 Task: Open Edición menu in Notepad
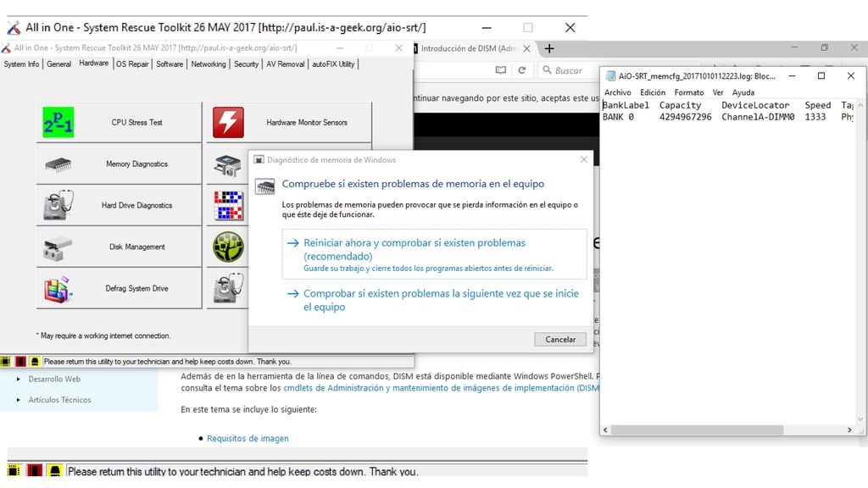[x=653, y=92]
